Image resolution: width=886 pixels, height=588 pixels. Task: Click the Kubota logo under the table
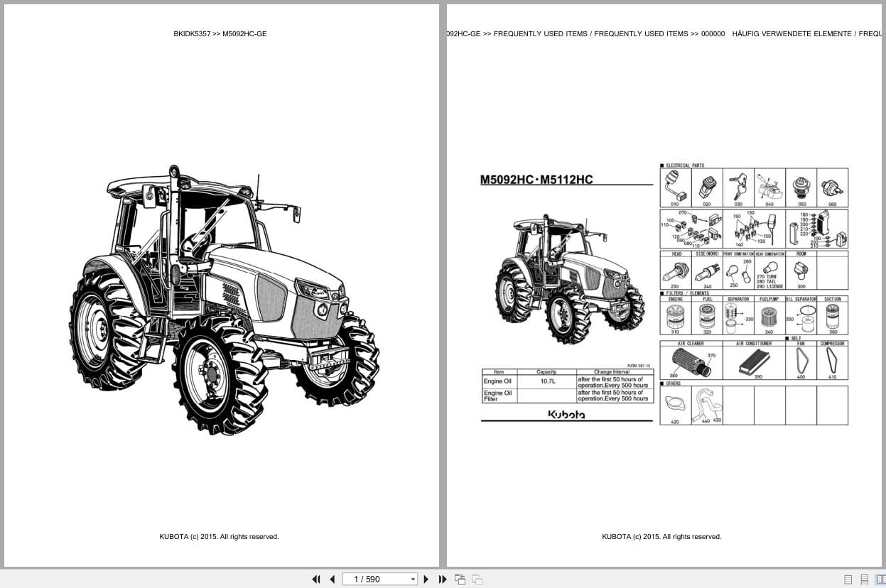(x=566, y=414)
